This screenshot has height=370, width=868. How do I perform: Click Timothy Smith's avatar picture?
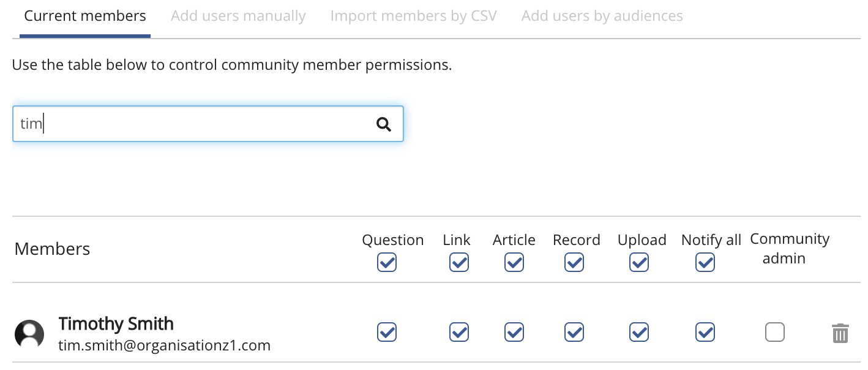[29, 334]
